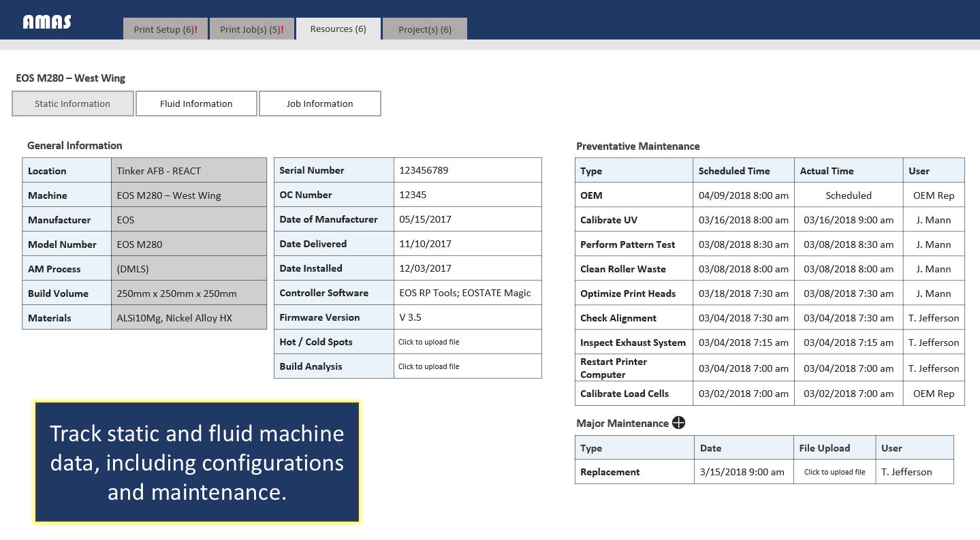Click the AMAS logo
The image size is (980, 540).
coord(47,22)
